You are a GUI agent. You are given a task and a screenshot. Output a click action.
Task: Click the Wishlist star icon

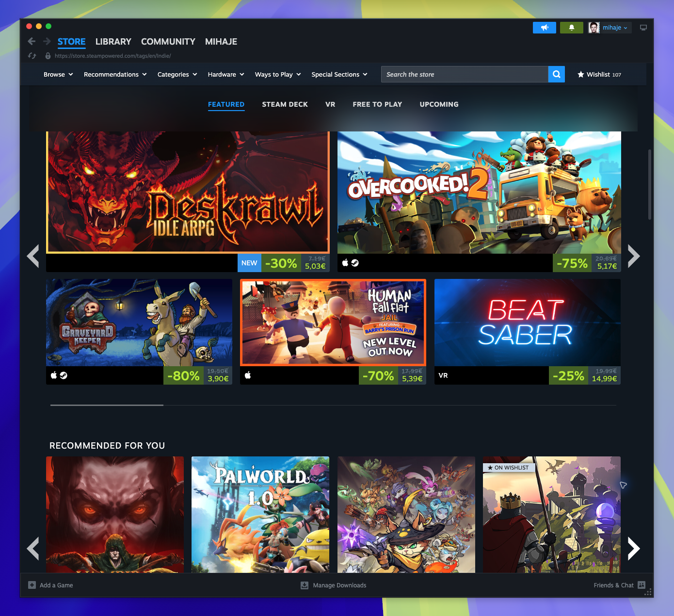(580, 75)
